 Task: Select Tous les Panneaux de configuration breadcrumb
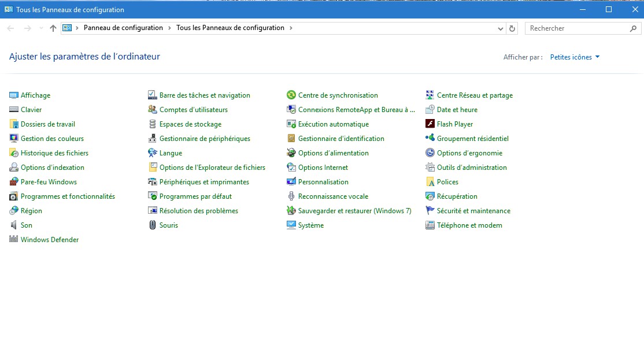click(231, 28)
